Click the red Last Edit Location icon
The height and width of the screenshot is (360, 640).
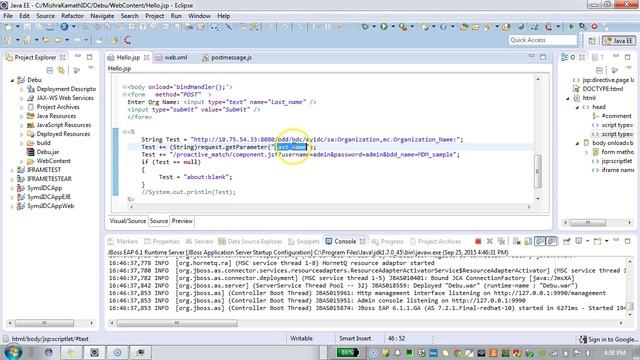[x=127, y=40]
